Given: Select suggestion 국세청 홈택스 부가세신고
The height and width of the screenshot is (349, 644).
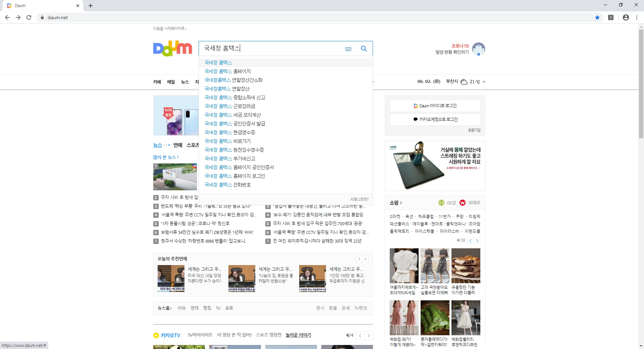Looking at the screenshot, I should click(x=285, y=159).
